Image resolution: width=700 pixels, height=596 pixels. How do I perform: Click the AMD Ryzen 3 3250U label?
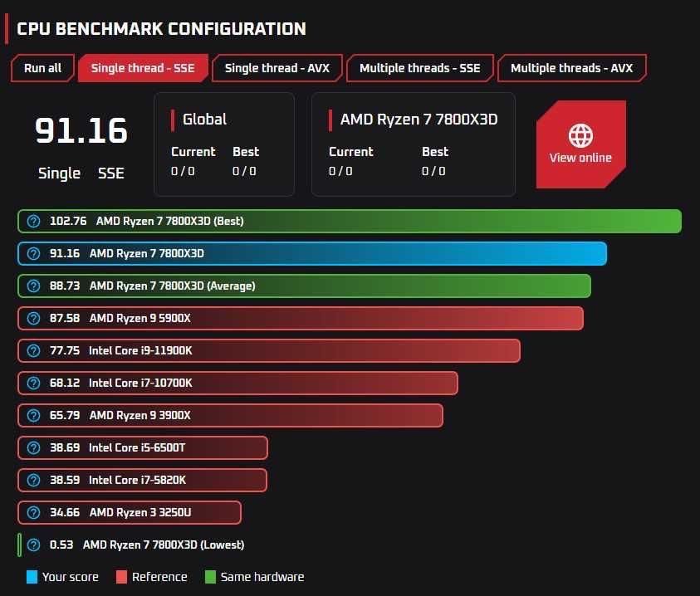(x=140, y=512)
